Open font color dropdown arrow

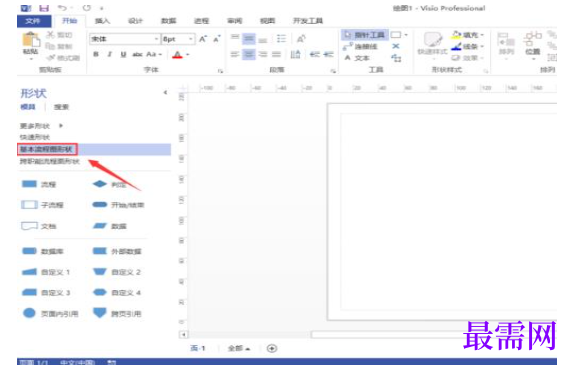point(188,55)
